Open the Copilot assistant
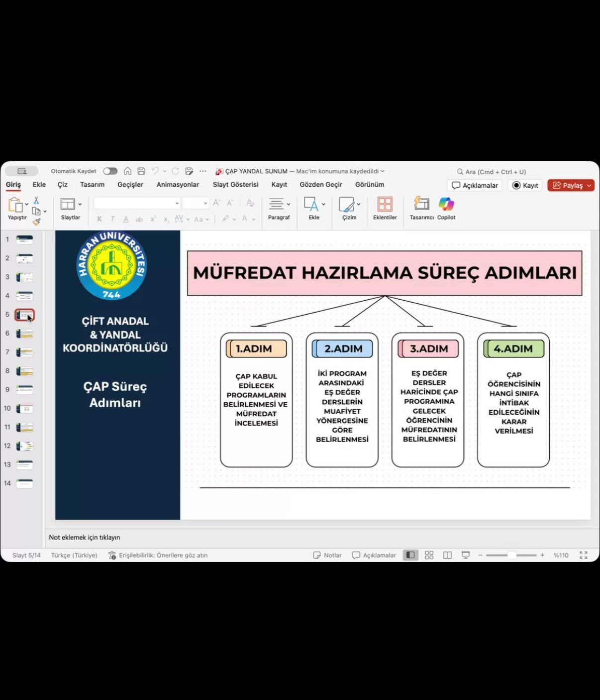This screenshot has width=600, height=700. tap(446, 204)
